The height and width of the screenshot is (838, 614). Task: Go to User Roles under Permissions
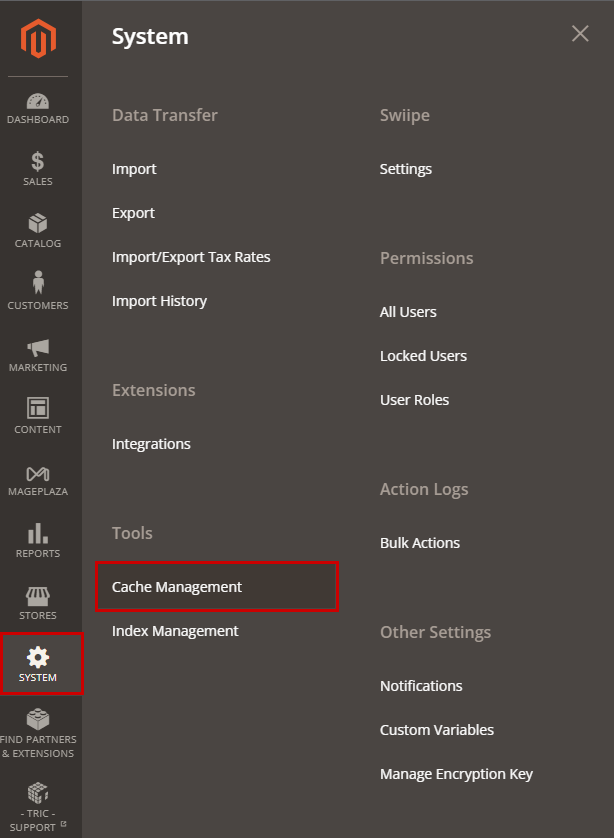pyautogui.click(x=414, y=400)
